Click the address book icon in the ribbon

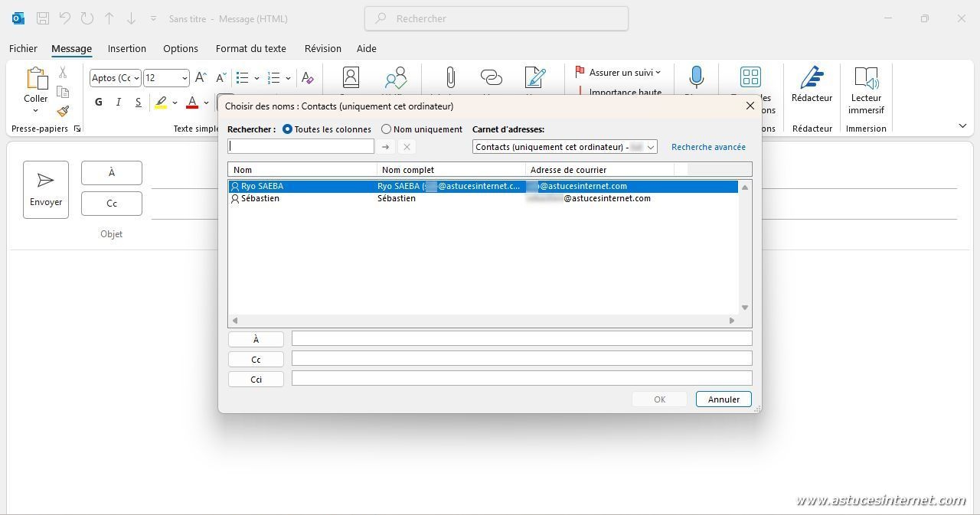pyautogui.click(x=351, y=77)
